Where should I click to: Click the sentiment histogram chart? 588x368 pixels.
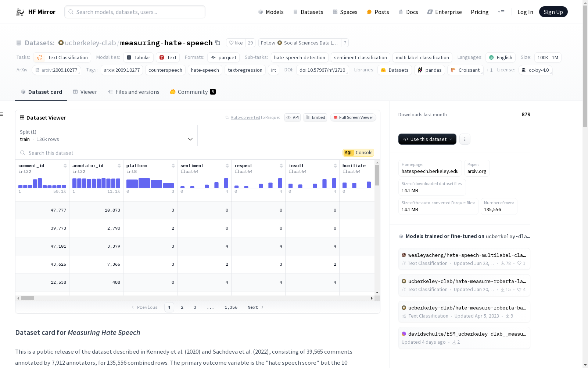[x=204, y=183]
